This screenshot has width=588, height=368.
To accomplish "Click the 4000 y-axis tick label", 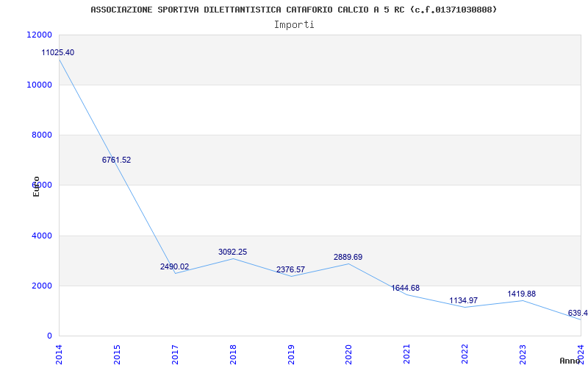I will 40,236.
